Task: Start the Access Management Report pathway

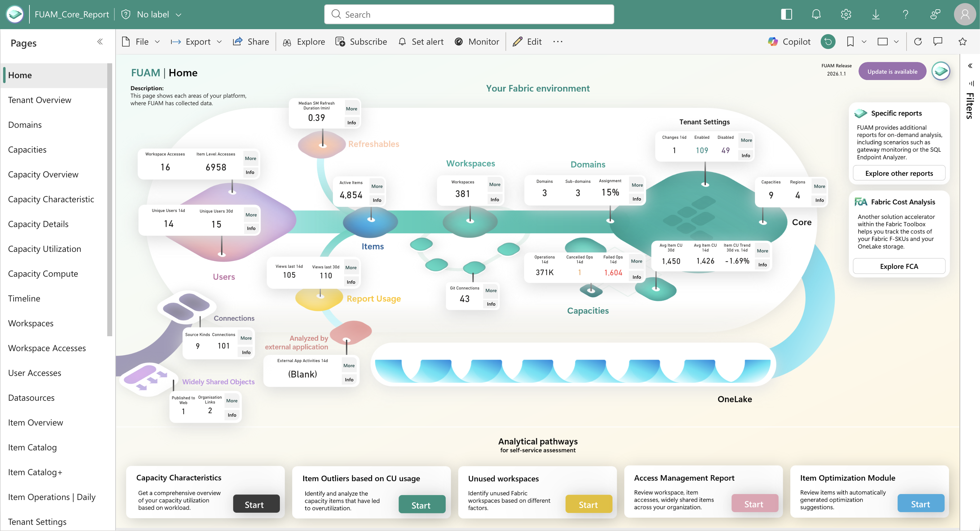Action: click(x=754, y=504)
